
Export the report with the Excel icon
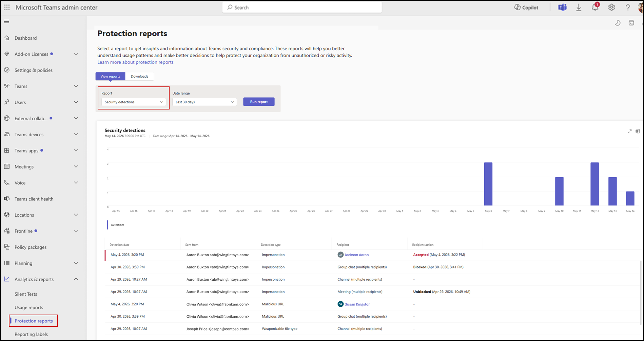[x=638, y=131]
